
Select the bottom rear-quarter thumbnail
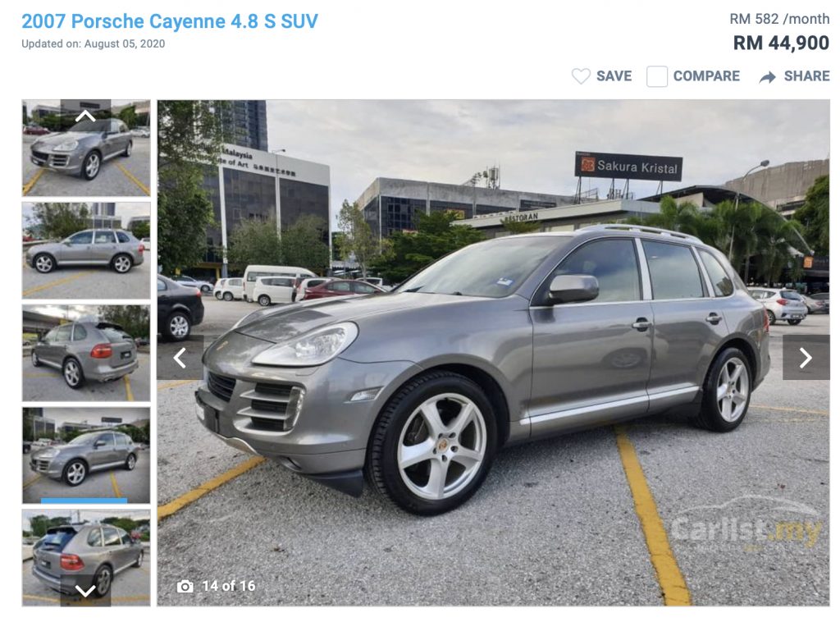[x=86, y=558]
